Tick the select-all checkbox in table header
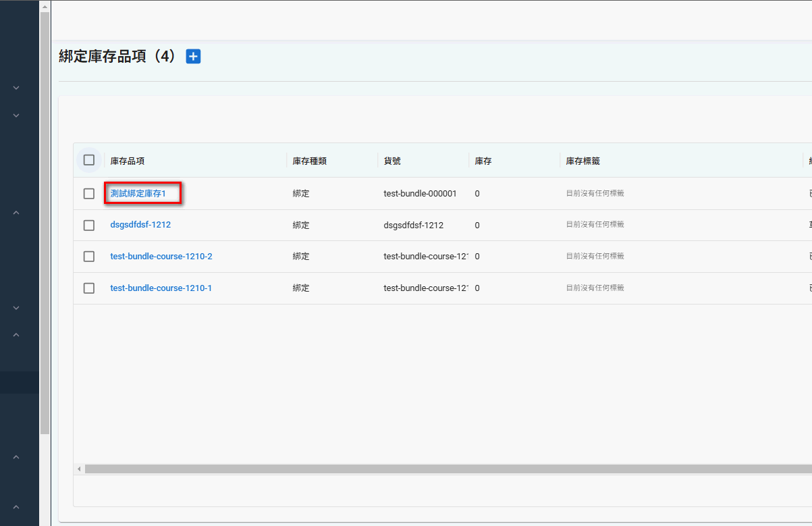Screen dimensions: 812x526 (89, 160)
